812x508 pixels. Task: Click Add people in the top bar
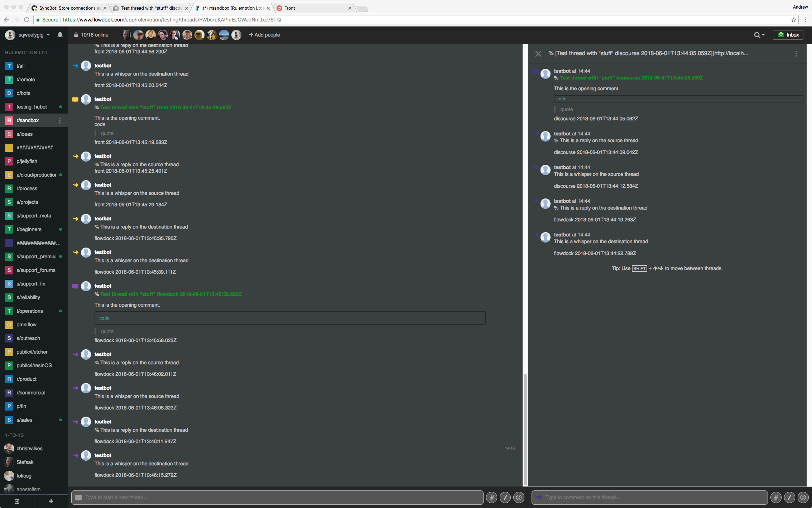click(264, 35)
